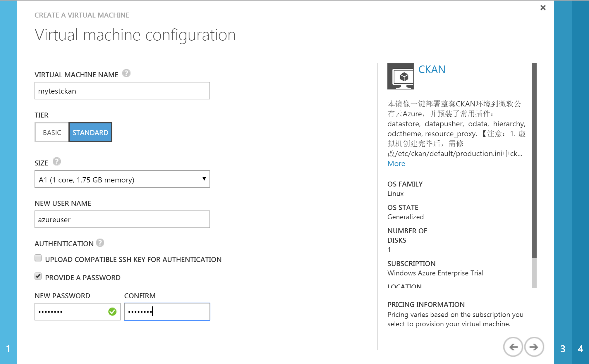The height and width of the screenshot is (364, 589).
Task: Enable upload compatible SSH key checkbox
Action: coord(38,258)
